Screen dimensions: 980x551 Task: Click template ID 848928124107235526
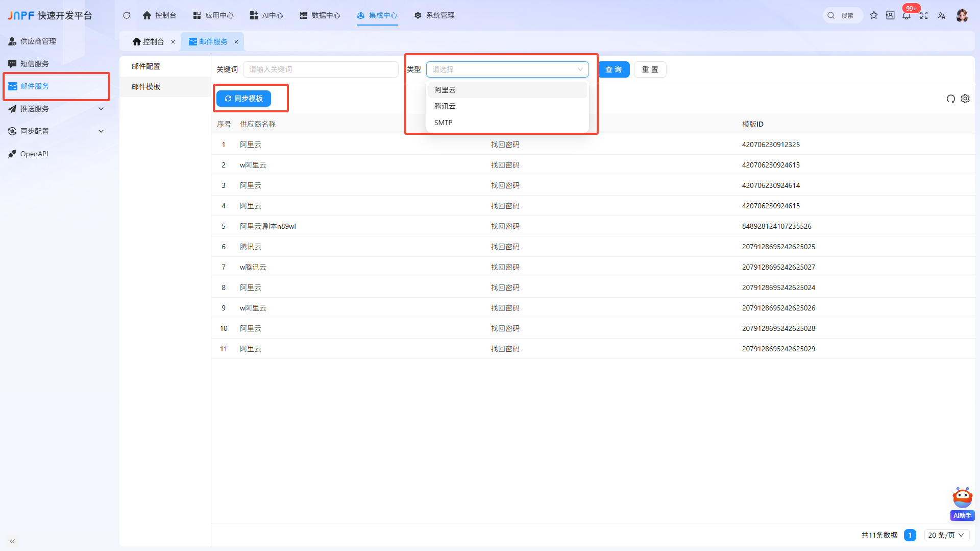[x=776, y=226]
